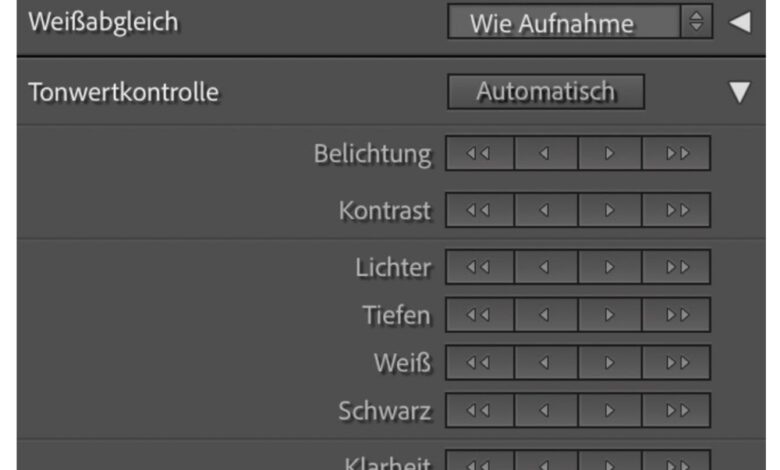Viewport: 780px width, 470px height.
Task: Click the Tiefen large decrease double-arrow
Action: [x=479, y=315]
